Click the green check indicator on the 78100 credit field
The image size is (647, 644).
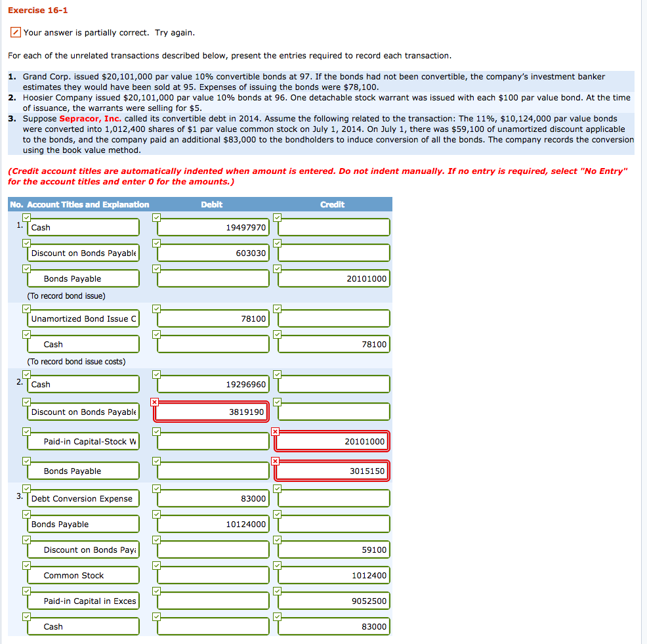coord(276,334)
